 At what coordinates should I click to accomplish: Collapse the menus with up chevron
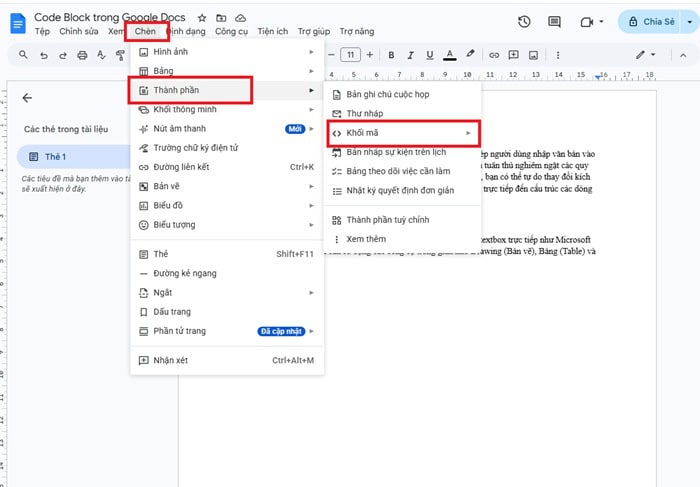pos(683,55)
